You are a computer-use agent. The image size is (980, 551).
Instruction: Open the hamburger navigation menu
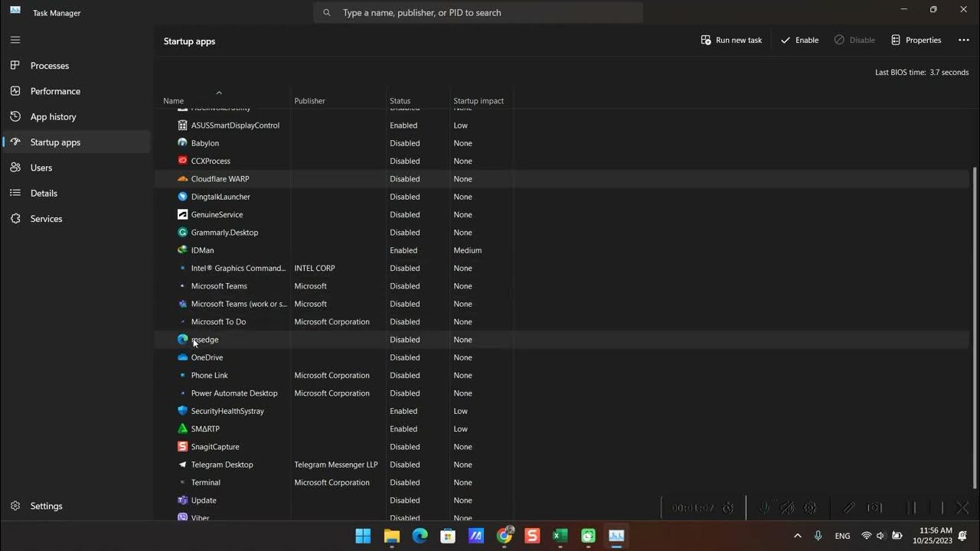pos(15,40)
